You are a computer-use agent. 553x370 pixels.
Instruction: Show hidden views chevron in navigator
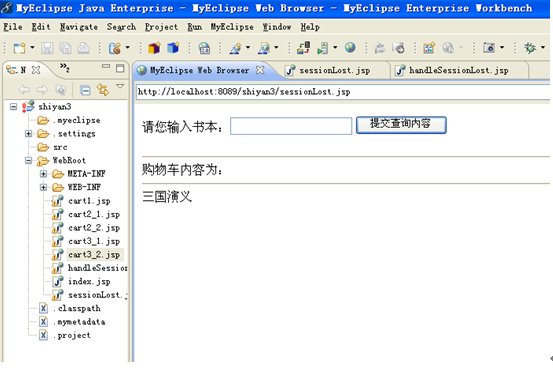pos(64,67)
